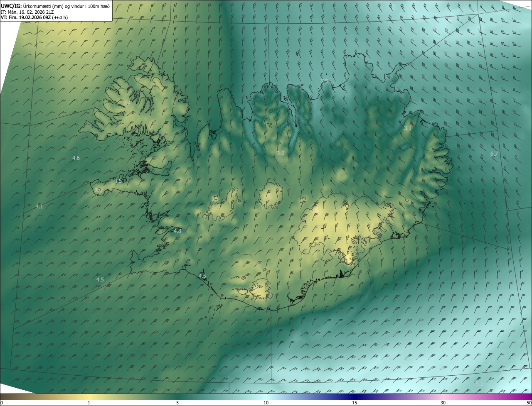The image size is (532, 406).
Task: Click the 3.0 value in north Iceland
Action: [281, 154]
